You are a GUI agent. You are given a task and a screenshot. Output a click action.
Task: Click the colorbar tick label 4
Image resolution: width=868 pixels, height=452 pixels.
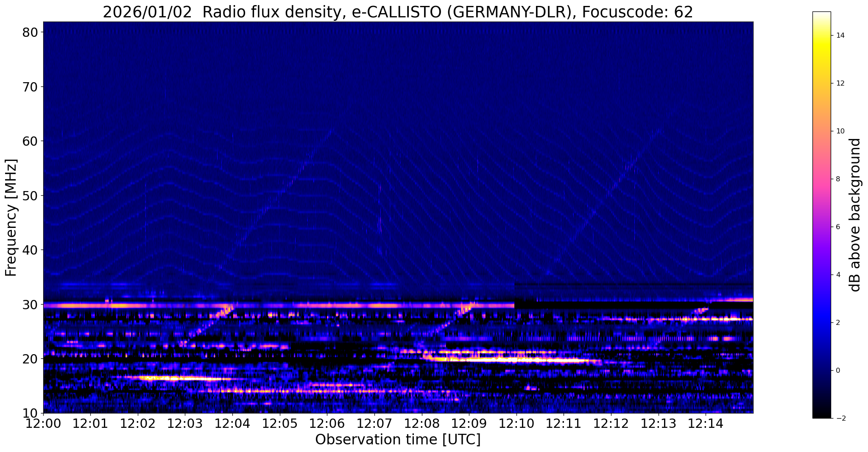(837, 275)
